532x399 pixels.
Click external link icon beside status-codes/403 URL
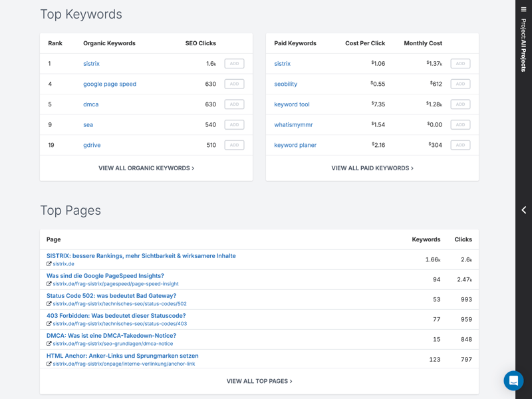pos(49,324)
